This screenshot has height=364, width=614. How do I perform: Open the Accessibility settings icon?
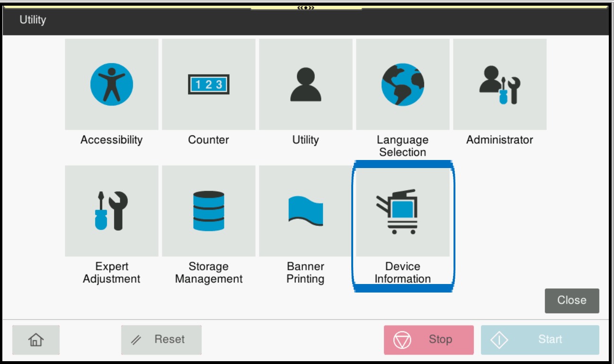[x=112, y=85]
